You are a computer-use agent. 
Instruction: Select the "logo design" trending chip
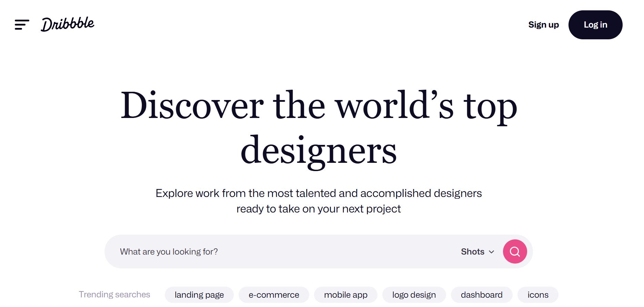coord(414,295)
